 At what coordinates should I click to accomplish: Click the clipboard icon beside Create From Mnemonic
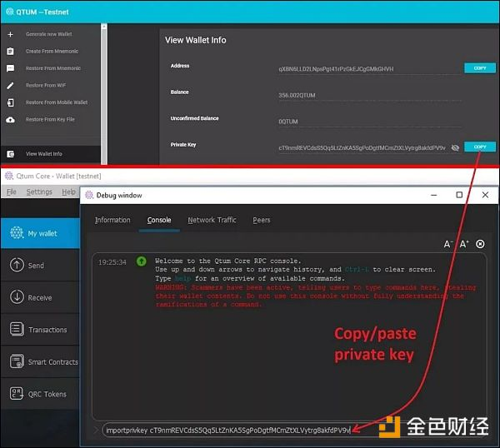(10, 52)
